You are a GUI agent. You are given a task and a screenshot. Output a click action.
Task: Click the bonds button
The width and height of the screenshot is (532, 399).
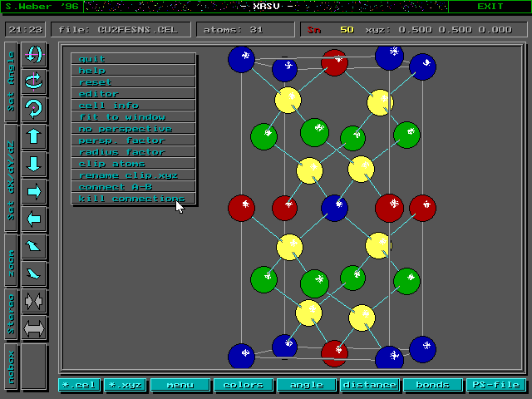(433, 385)
